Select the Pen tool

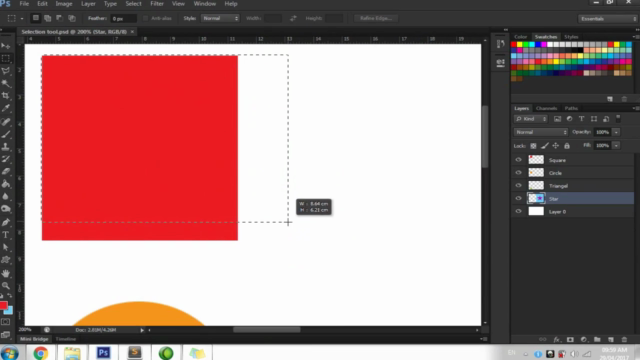(x=6, y=222)
